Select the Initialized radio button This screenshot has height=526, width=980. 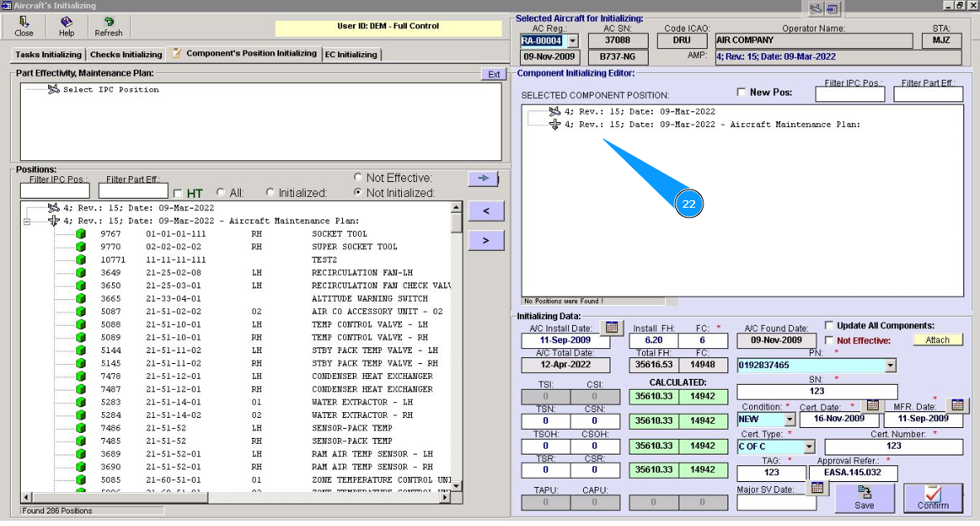(270, 193)
